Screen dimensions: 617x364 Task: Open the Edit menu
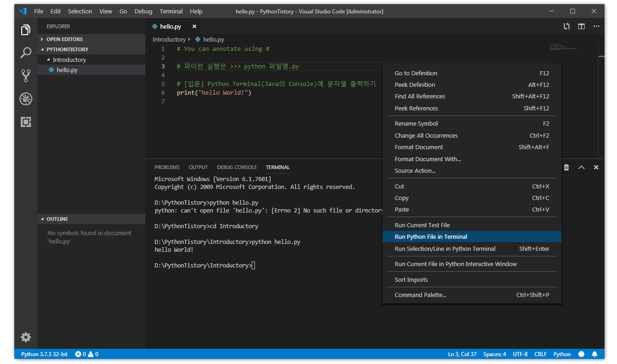(x=55, y=11)
